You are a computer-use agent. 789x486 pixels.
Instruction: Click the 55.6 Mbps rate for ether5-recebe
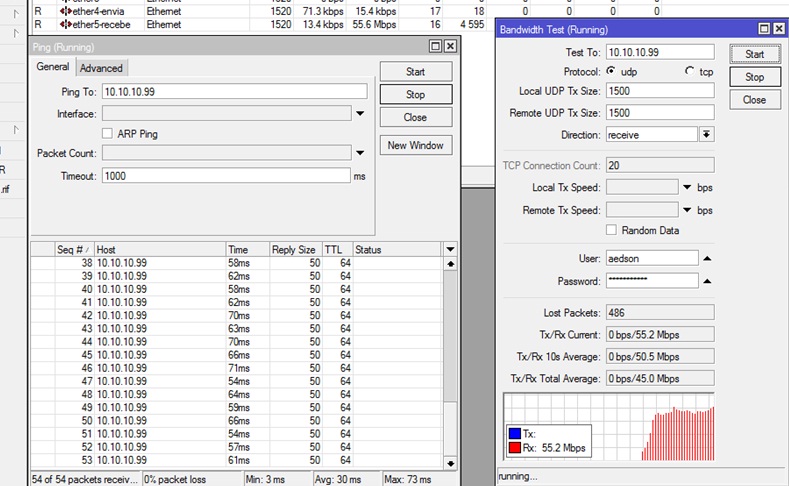[x=374, y=24]
